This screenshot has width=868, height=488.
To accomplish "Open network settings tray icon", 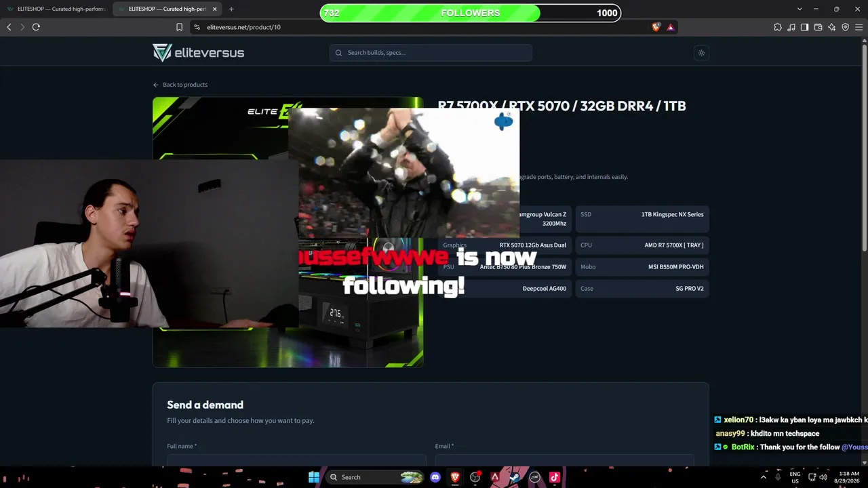I will coord(812,477).
